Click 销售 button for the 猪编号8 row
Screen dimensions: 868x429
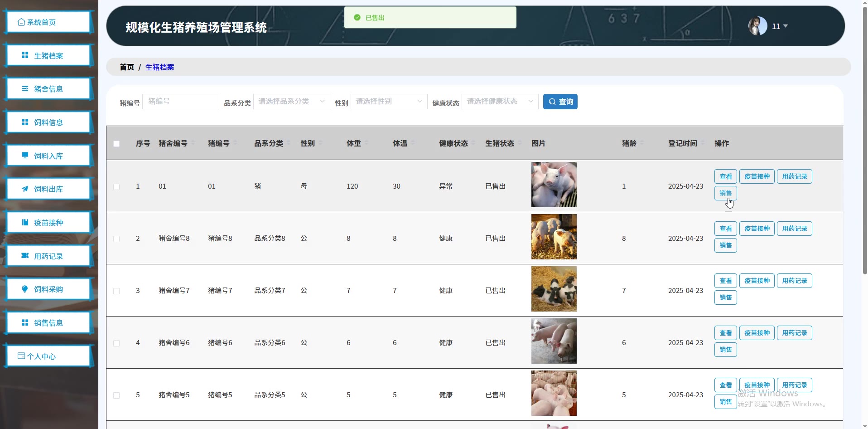726,245
